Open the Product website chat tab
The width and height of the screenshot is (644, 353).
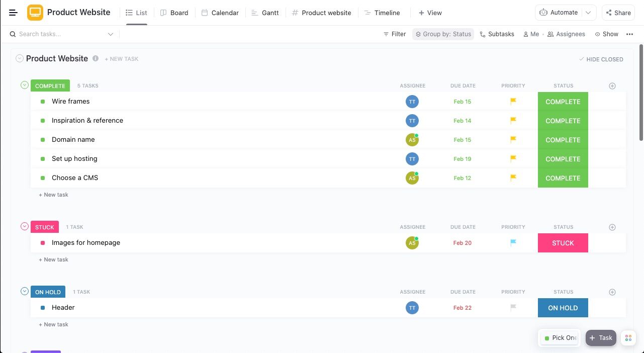[x=321, y=13]
